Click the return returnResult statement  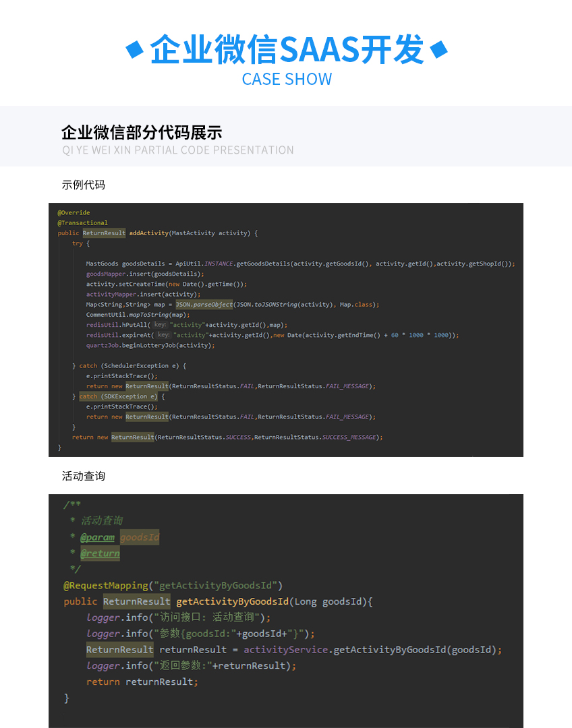tap(142, 681)
